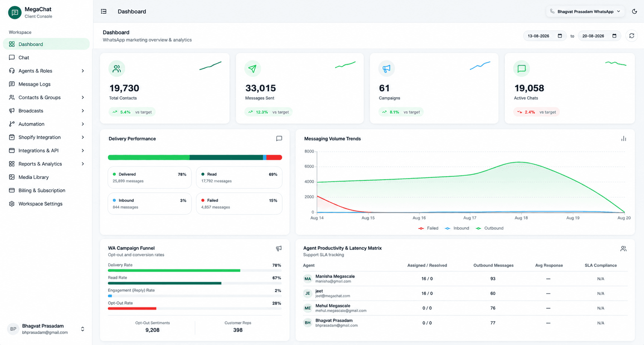Image resolution: width=644 pixels, height=345 pixels.
Task: Expand Integrations & API chevron
Action: point(83,150)
